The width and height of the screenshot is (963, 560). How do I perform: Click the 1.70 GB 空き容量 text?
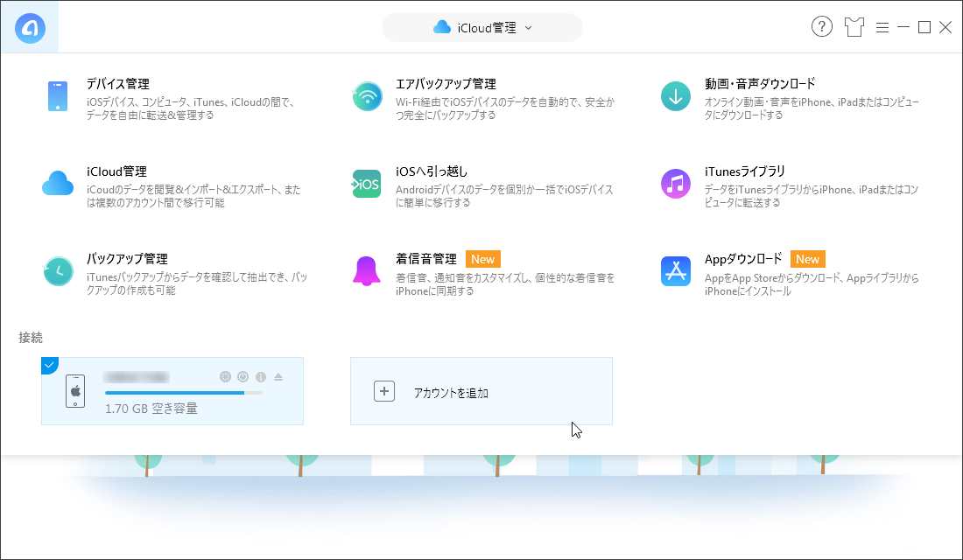pyautogui.click(x=151, y=409)
